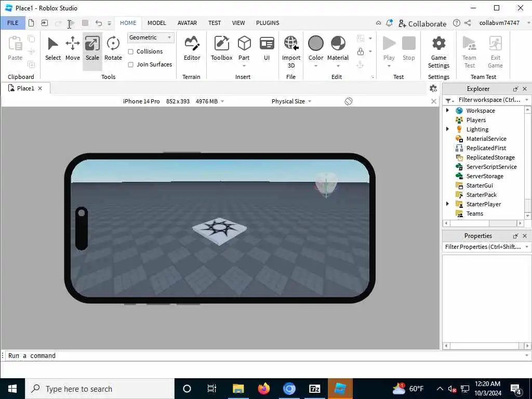Open the Color dropdown arrow
Screen dimensions: 532x399
(315, 66)
